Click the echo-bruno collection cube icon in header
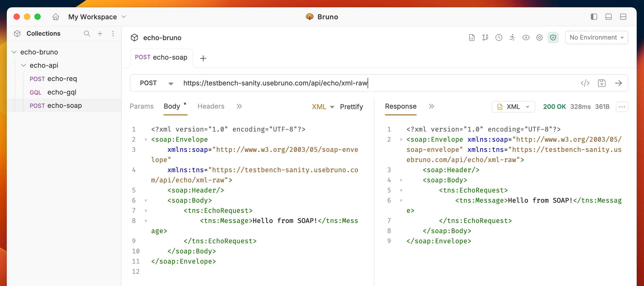Screen dimensions: 644x286 pyautogui.click(x=134, y=38)
